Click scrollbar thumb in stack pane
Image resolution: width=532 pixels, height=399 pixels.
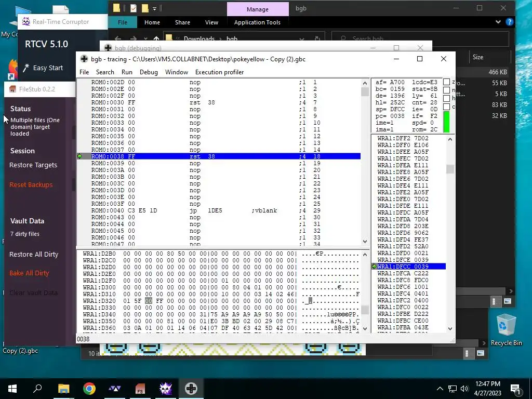pos(450,169)
